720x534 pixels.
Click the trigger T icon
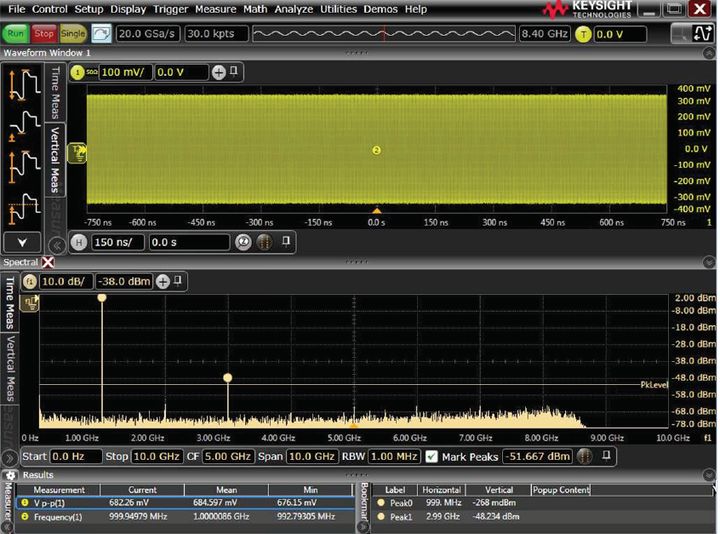(582, 34)
